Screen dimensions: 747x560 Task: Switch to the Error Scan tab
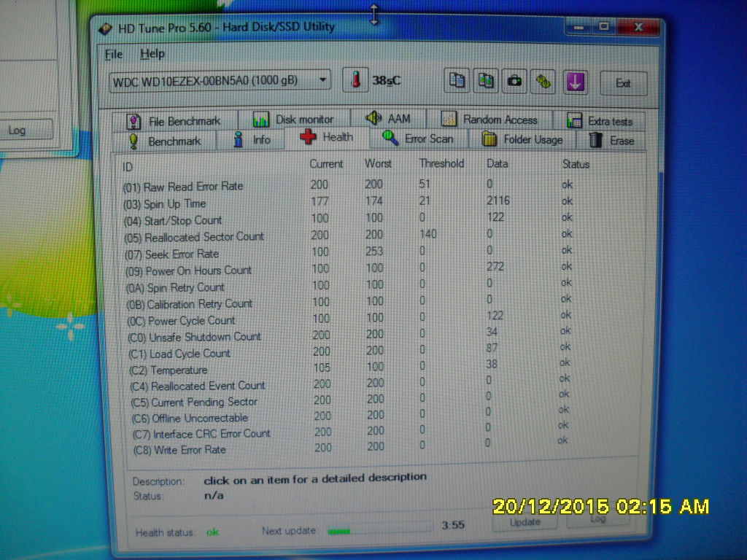(x=418, y=139)
